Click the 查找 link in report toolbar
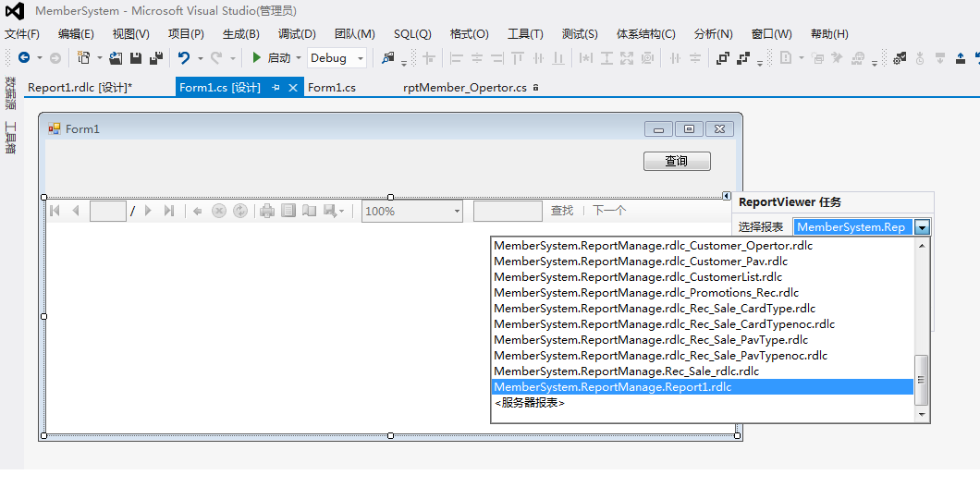 click(x=562, y=211)
